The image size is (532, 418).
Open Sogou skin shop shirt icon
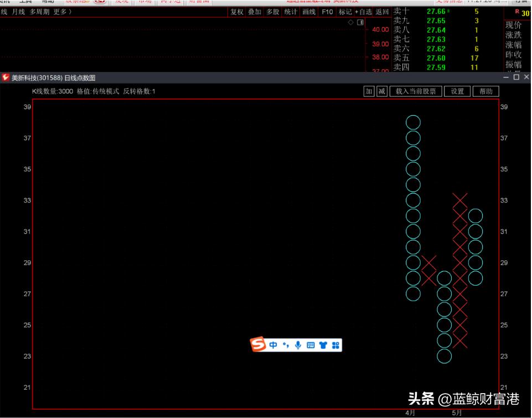pos(323,345)
